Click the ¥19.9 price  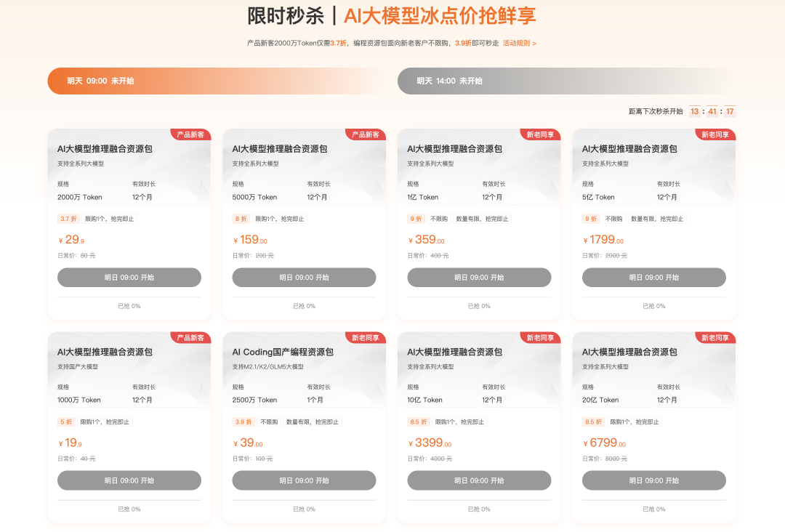[x=70, y=443]
